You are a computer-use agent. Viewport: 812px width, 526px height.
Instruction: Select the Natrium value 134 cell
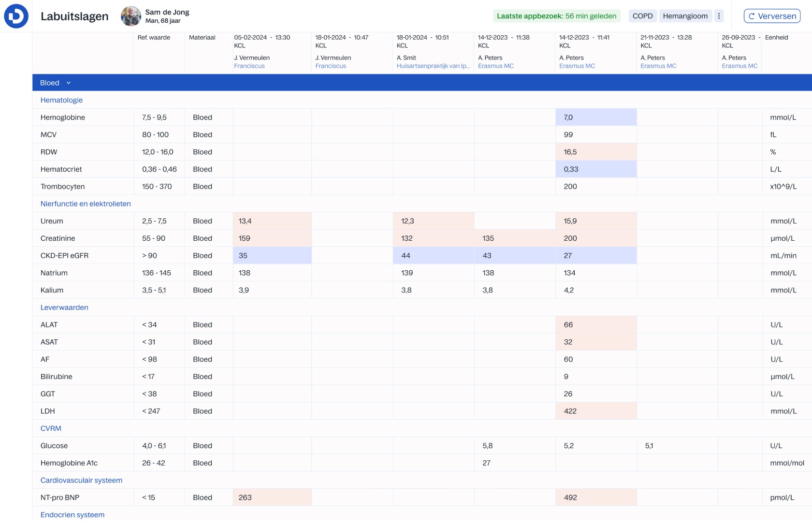[x=596, y=273]
